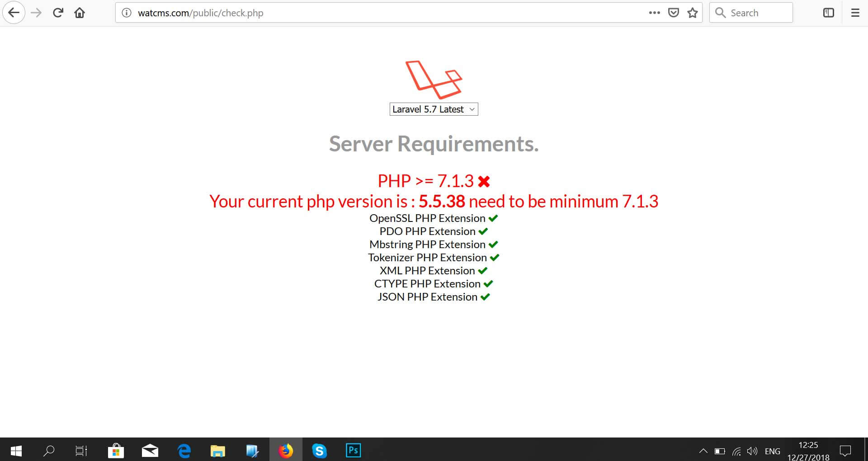Select the current php version 5.5.38 message
Screen dimensions: 868x461
point(434,201)
